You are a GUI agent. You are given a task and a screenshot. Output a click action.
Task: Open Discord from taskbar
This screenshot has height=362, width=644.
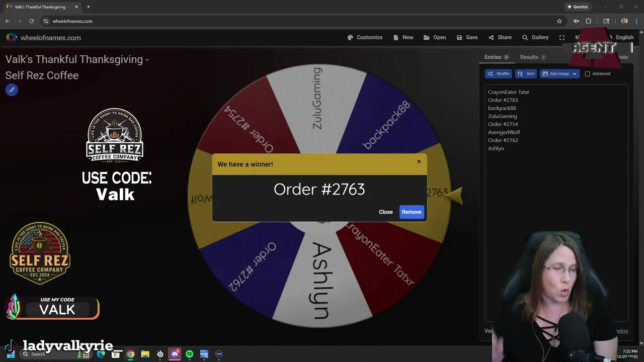pyautogui.click(x=175, y=354)
